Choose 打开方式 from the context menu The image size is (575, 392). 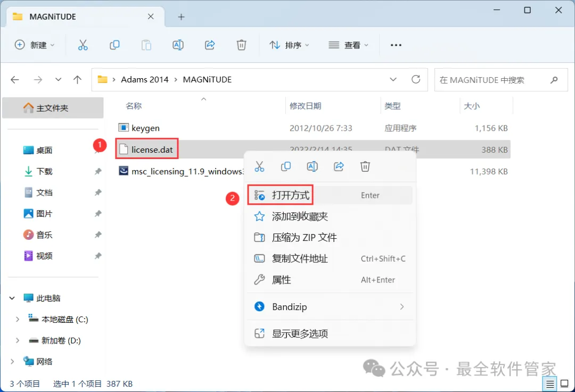[330, 195]
